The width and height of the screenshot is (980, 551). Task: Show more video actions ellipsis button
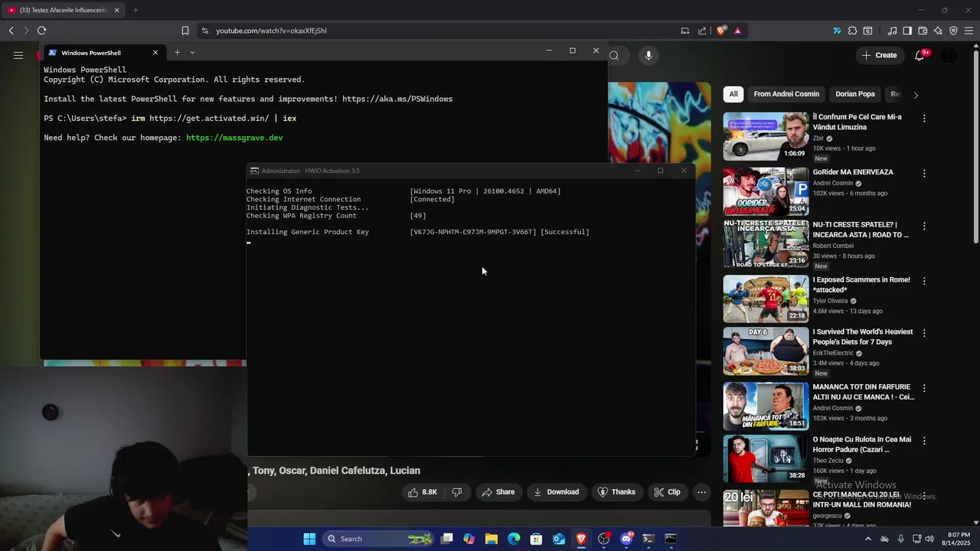tap(701, 492)
